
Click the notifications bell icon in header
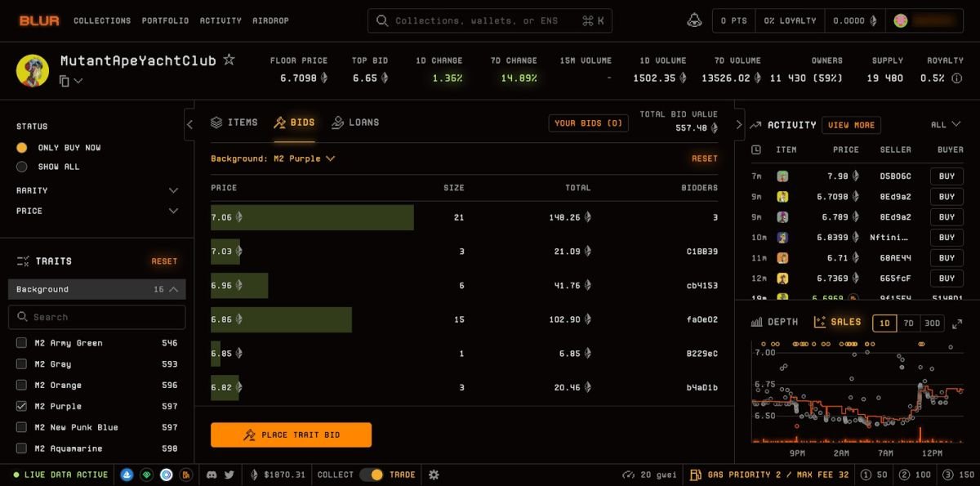694,20
